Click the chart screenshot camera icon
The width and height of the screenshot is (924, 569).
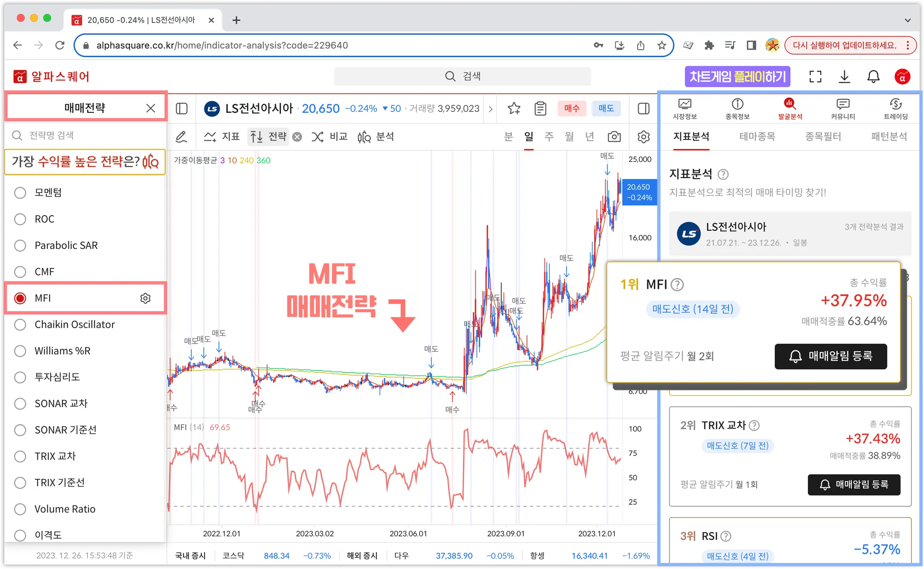(x=614, y=137)
